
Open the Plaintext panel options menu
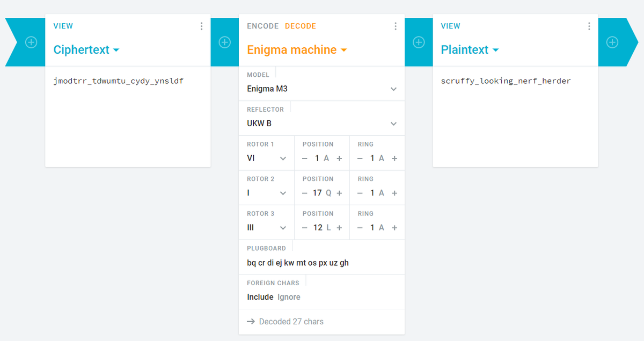[x=589, y=26]
